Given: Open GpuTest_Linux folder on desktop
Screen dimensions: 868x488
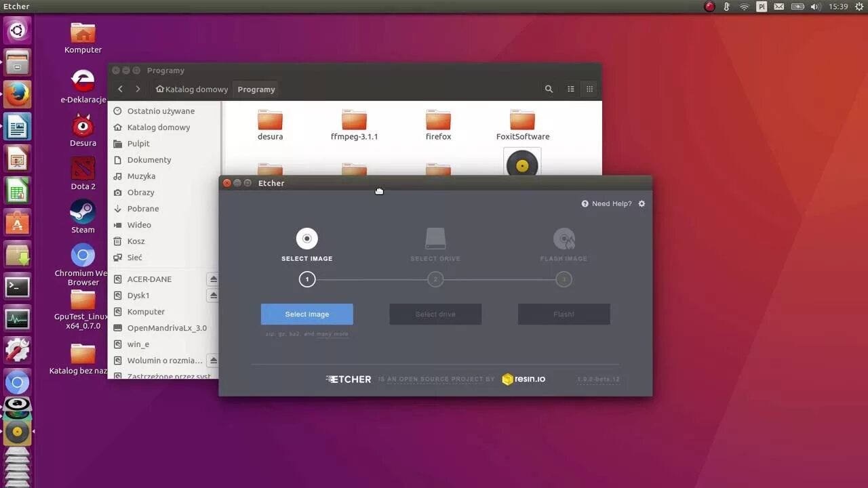Looking at the screenshot, I should click(83, 310).
